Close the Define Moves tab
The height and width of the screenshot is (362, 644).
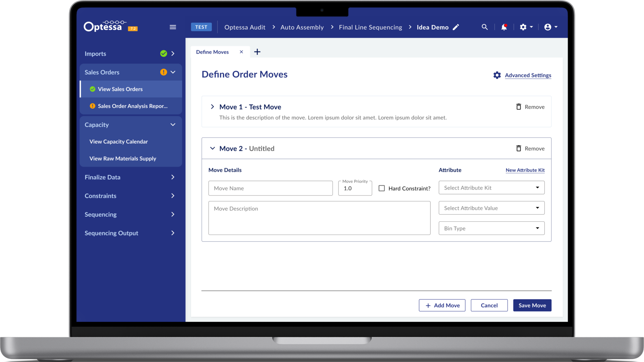click(x=241, y=52)
